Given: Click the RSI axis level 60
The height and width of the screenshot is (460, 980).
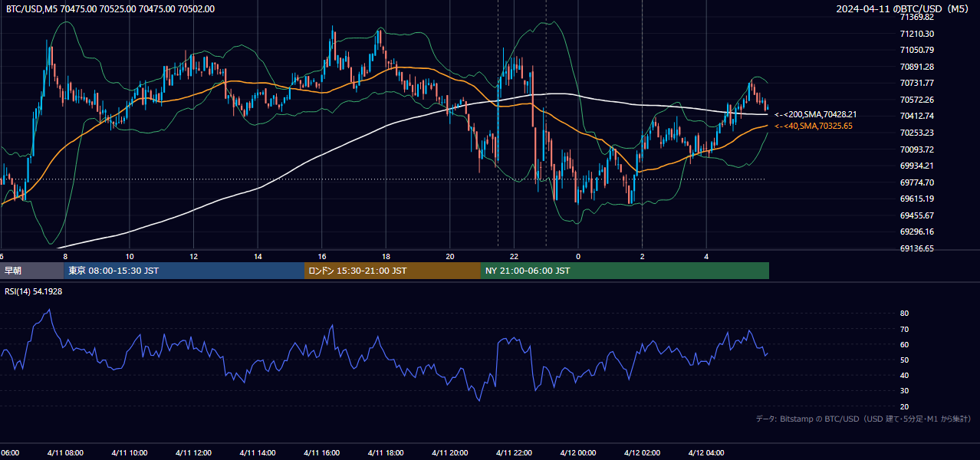Looking at the screenshot, I should coord(904,344).
